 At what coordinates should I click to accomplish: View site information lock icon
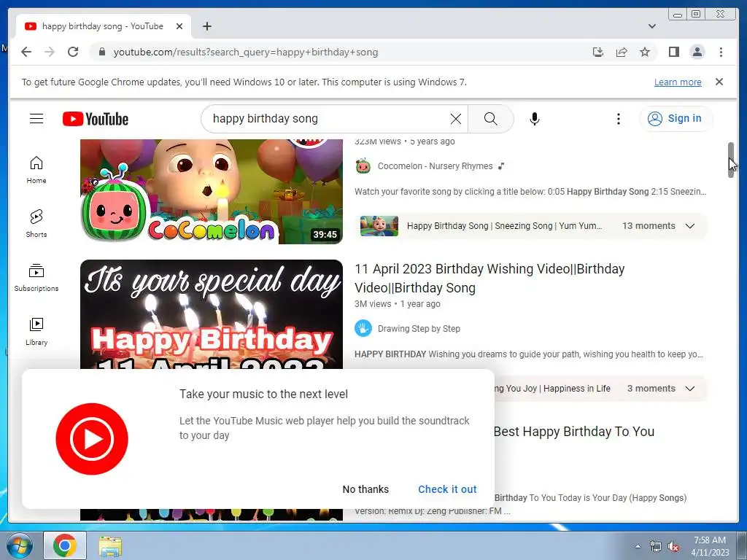pyautogui.click(x=101, y=52)
